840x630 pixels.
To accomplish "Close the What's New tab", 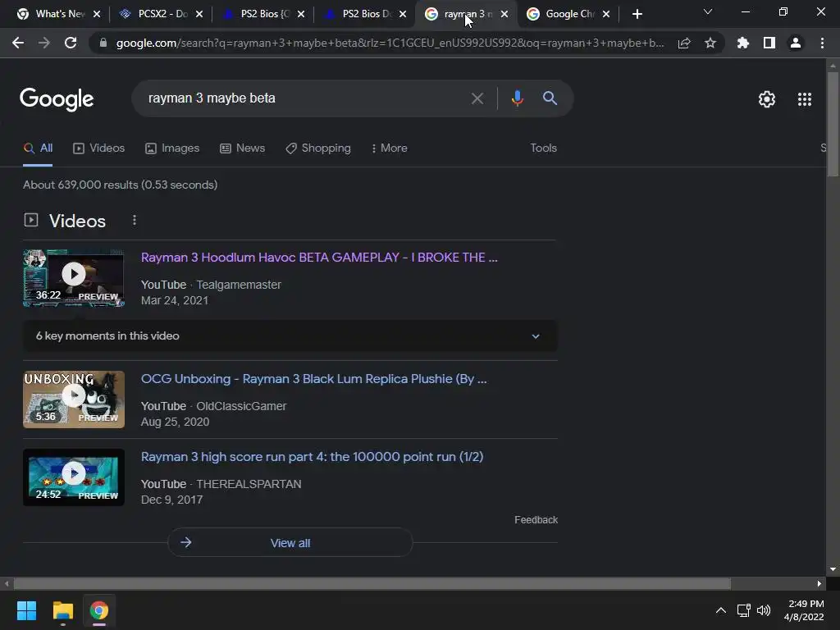I will (x=97, y=15).
